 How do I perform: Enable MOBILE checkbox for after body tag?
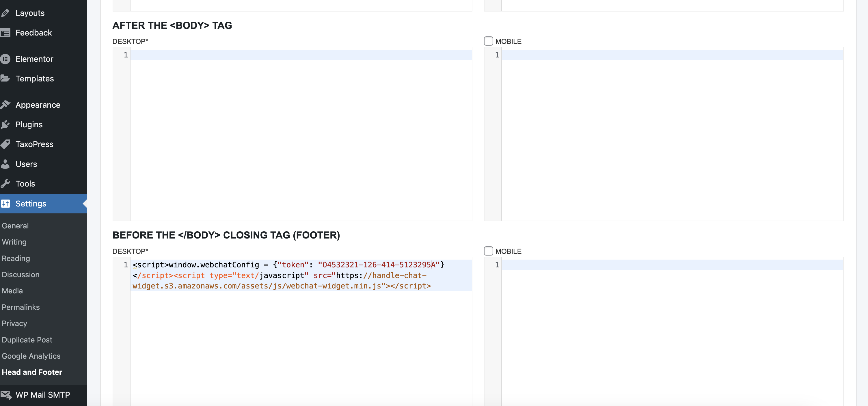pyautogui.click(x=488, y=41)
